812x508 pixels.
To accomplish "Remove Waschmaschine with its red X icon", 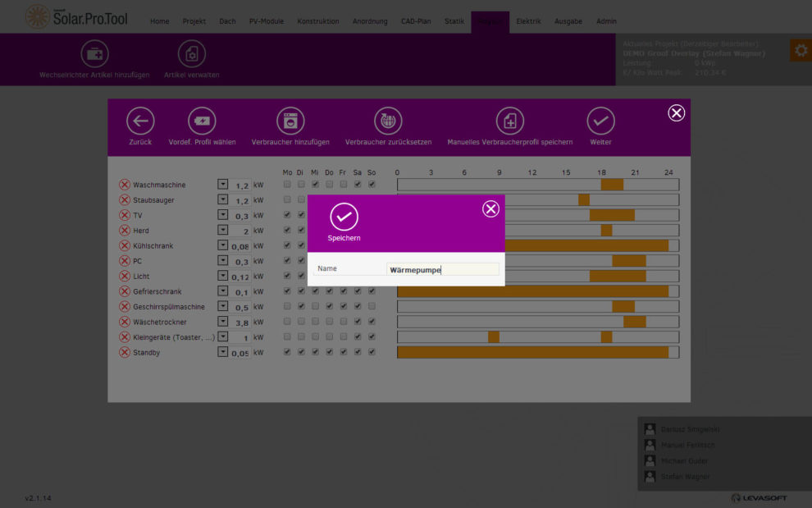I will click(125, 185).
